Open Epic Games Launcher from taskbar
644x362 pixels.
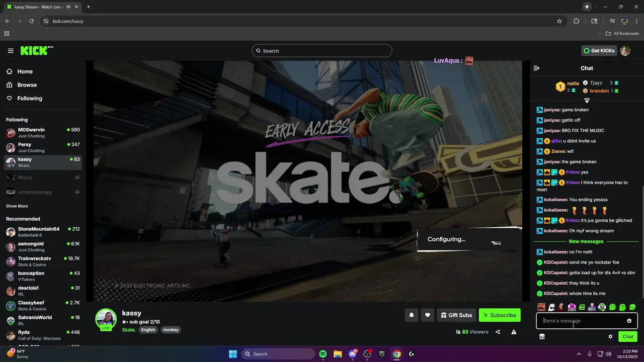[x=382, y=354]
